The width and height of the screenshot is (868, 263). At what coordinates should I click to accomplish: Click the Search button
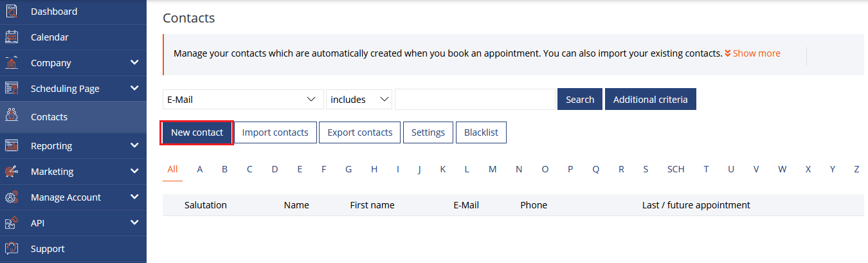point(580,100)
